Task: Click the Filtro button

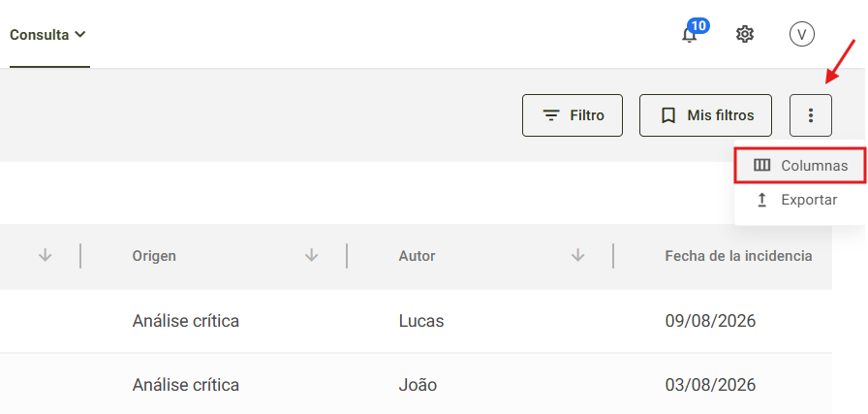Action: [x=573, y=115]
